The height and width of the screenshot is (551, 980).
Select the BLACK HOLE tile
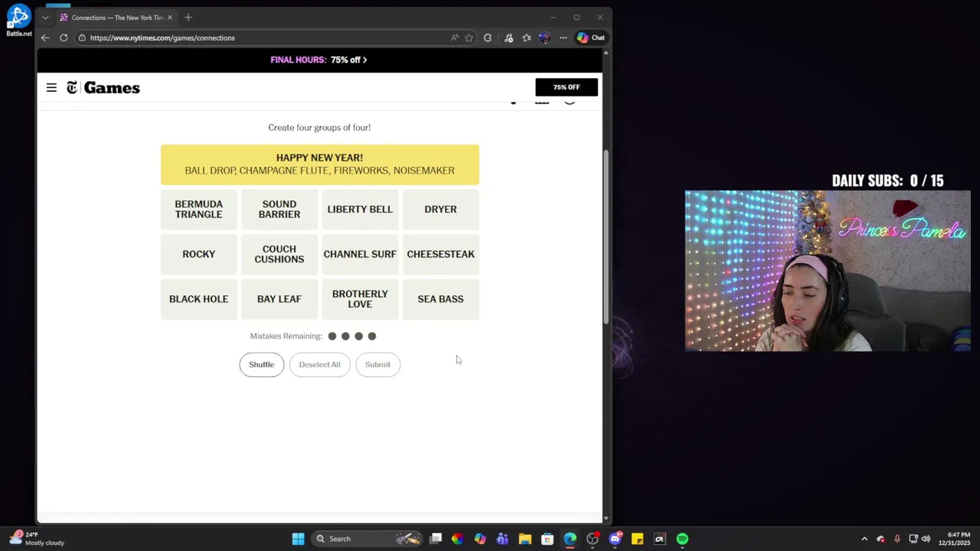click(199, 299)
